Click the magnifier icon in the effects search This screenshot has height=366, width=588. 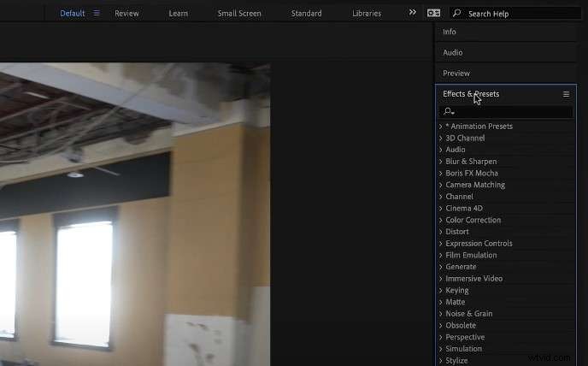coord(448,112)
